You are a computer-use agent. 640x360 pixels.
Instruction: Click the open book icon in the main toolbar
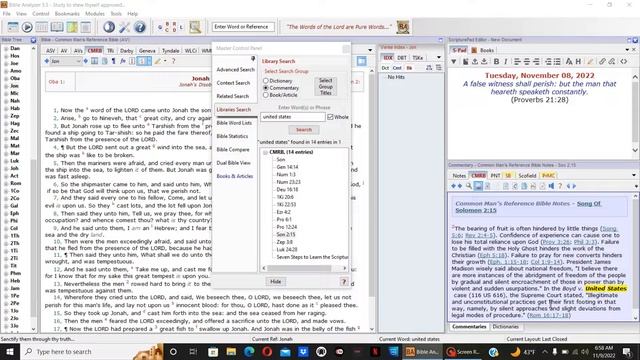[57, 27]
